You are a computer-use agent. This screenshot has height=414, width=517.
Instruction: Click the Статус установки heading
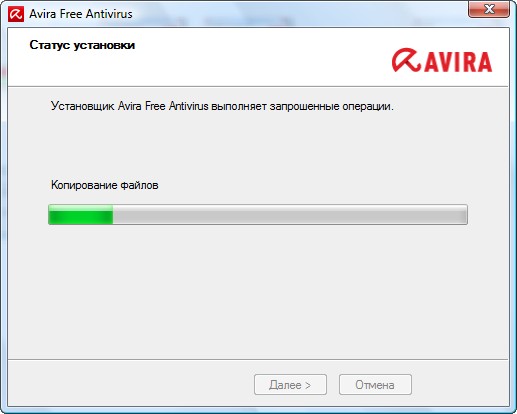pos(82,45)
